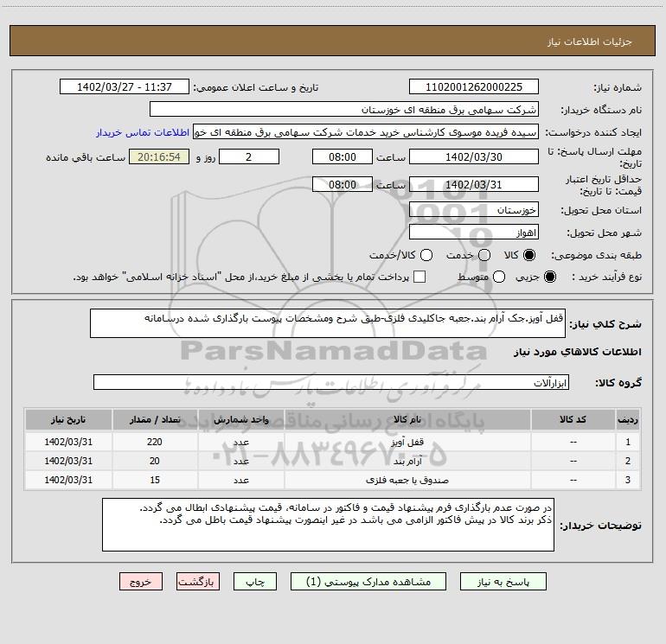The width and height of the screenshot is (666, 644).
Task: Click the واحد شمارش column header
Action: [240, 420]
